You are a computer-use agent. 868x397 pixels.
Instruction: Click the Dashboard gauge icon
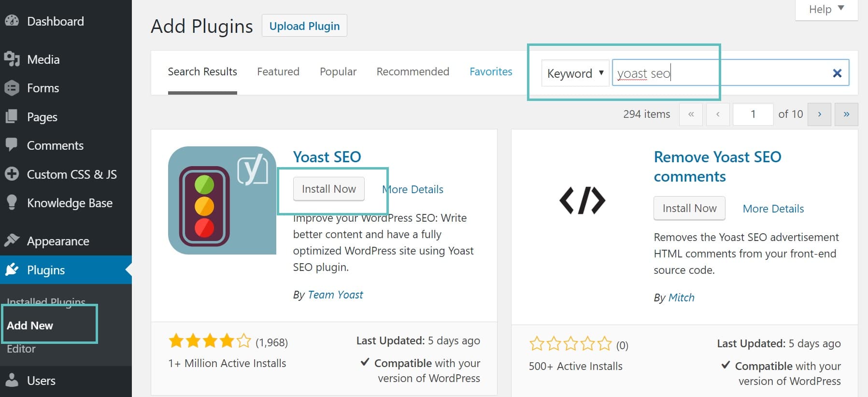pyautogui.click(x=12, y=21)
